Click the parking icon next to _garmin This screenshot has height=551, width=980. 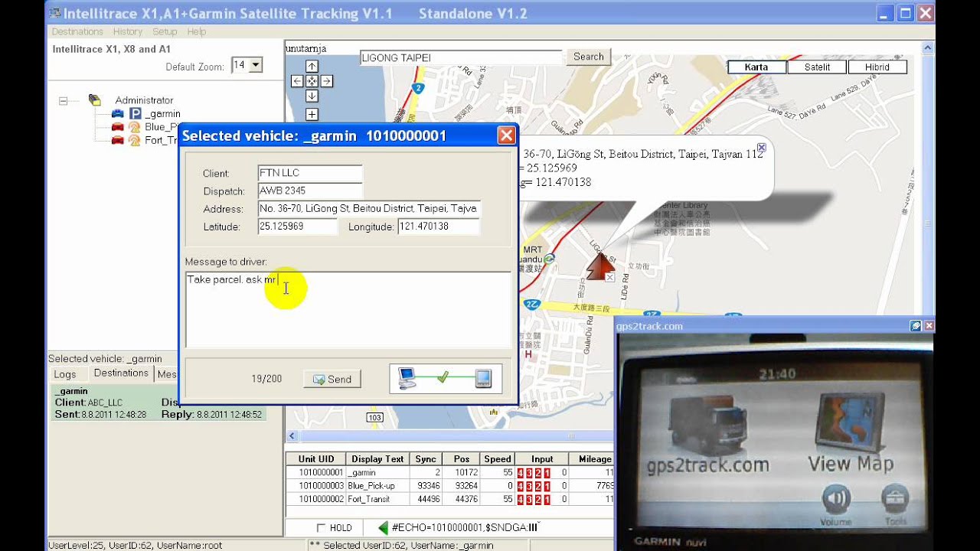(x=135, y=113)
